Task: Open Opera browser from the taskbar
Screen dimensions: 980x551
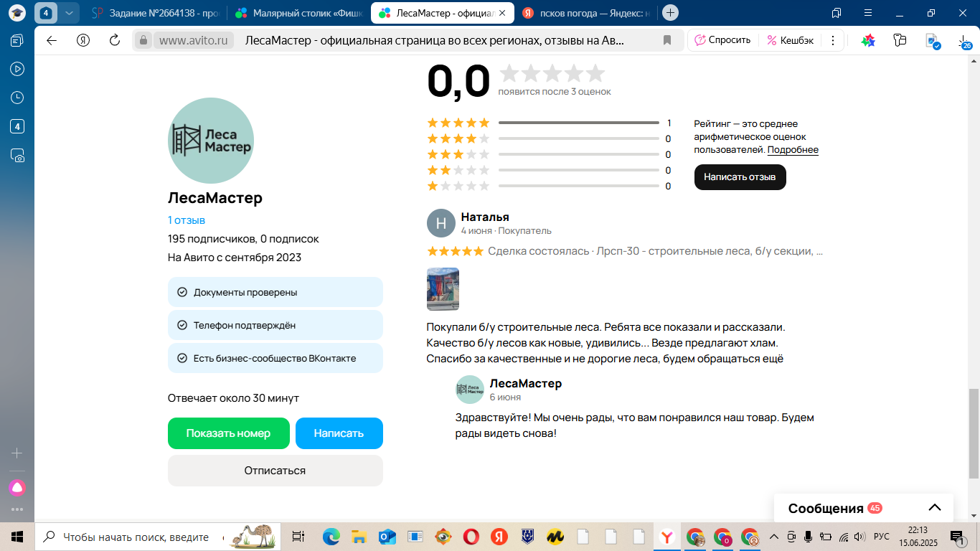Action: point(471,537)
